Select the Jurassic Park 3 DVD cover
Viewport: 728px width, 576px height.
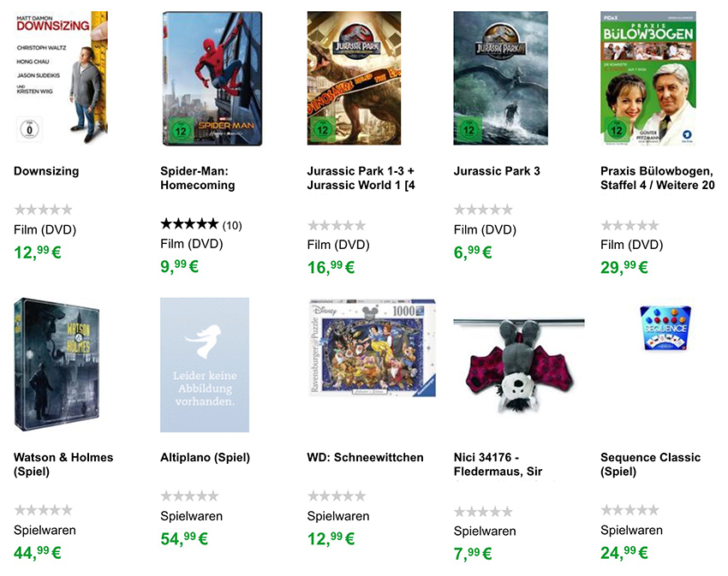500,78
